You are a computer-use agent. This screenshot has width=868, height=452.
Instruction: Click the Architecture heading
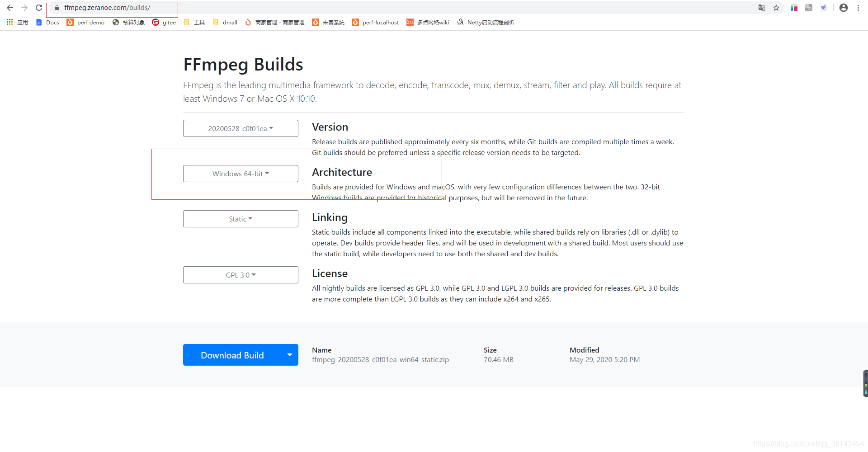(342, 172)
